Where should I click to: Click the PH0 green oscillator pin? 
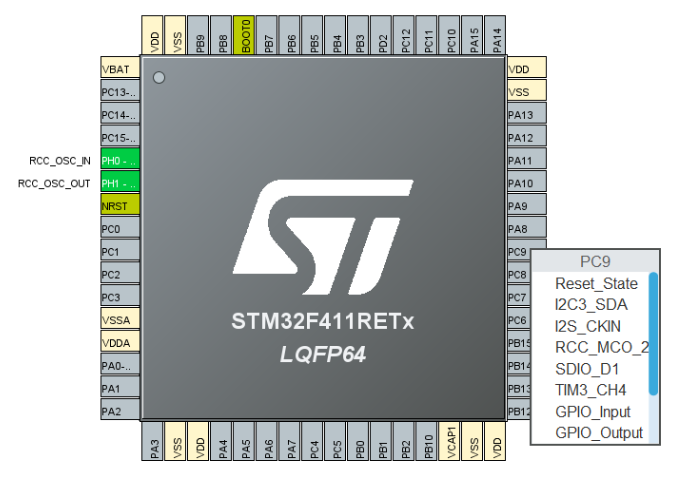(x=120, y=159)
